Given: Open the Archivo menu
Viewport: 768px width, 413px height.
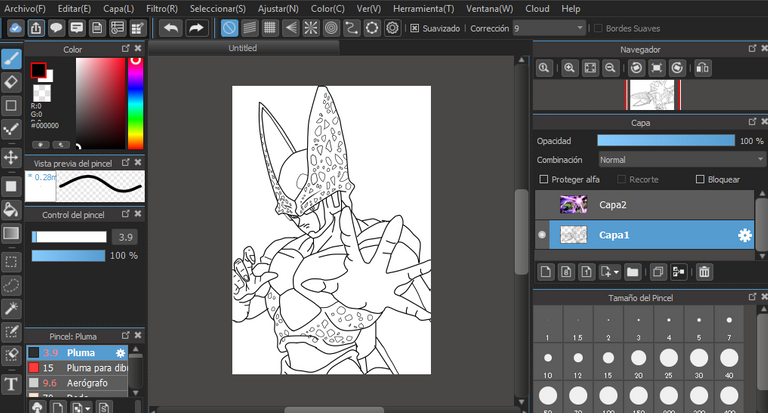Looking at the screenshot, I should point(25,9).
